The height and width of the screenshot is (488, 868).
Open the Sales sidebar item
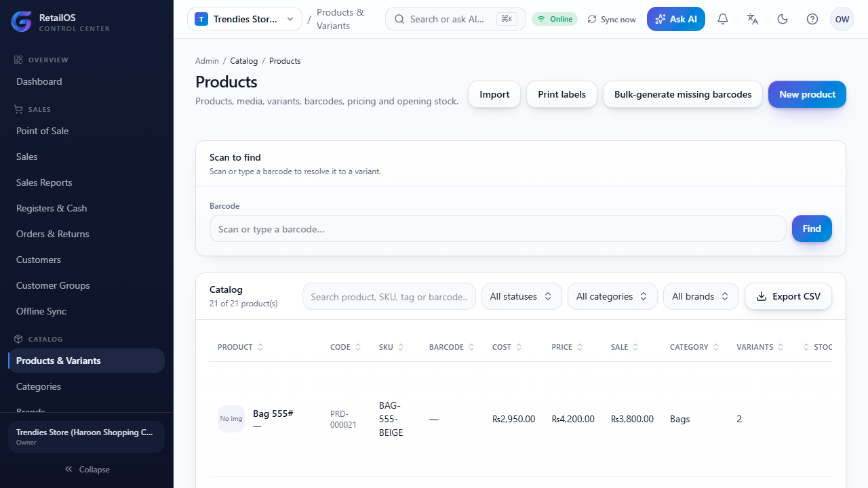point(87,157)
